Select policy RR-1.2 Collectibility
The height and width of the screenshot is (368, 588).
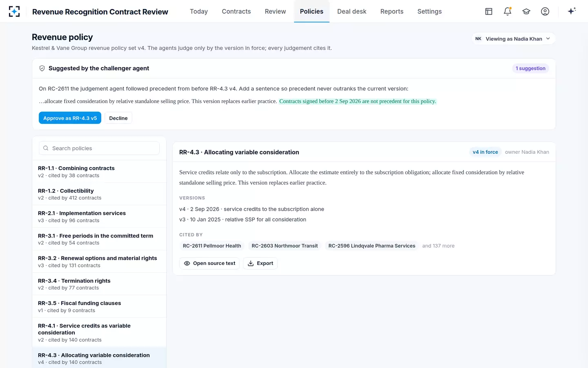pyautogui.click(x=99, y=194)
